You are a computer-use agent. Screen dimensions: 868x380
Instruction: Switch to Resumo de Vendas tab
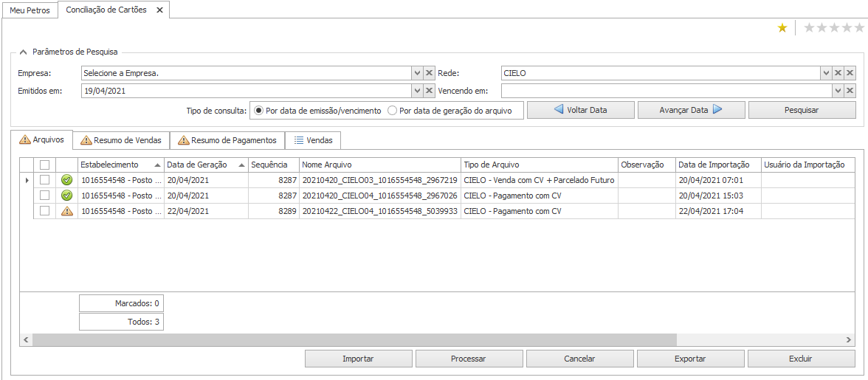[121, 140]
